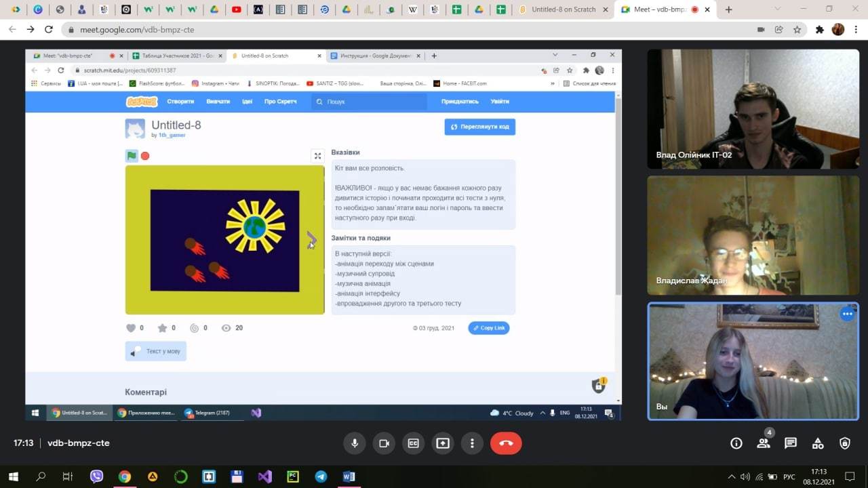Image resolution: width=868 pixels, height=488 pixels.
Task: Click the present screen button
Action: tap(443, 443)
